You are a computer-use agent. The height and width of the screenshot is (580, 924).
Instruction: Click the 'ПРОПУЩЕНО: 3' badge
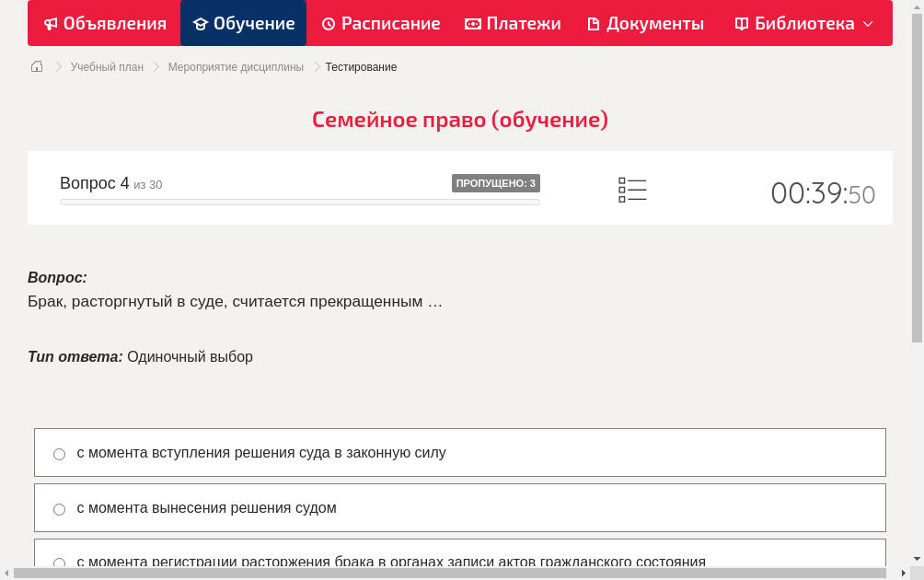(x=495, y=183)
